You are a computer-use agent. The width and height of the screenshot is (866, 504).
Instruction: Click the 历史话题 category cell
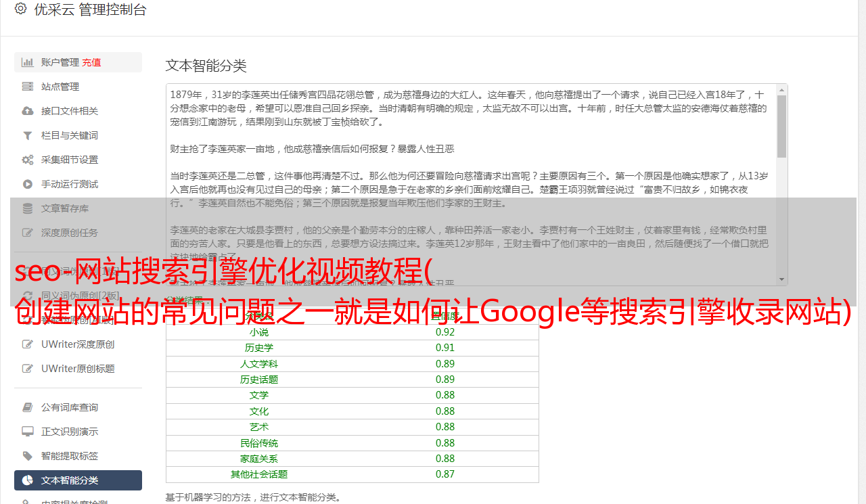[x=258, y=380]
